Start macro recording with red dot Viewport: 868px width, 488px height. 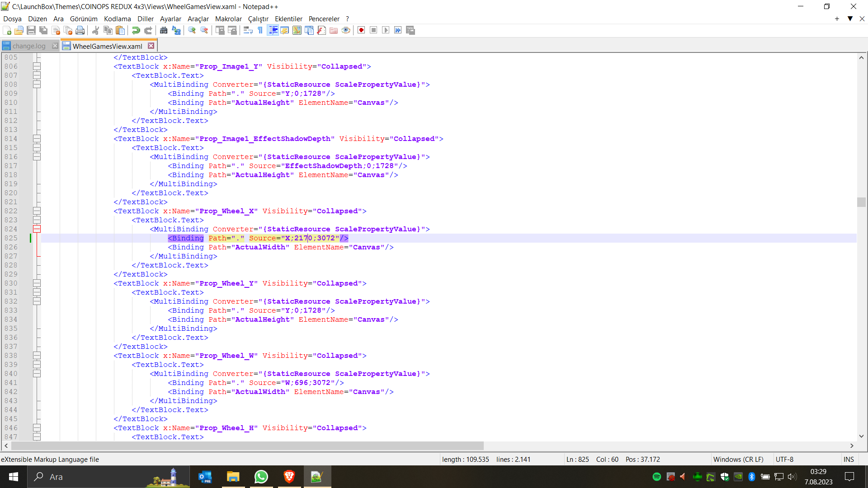pyautogui.click(x=361, y=30)
